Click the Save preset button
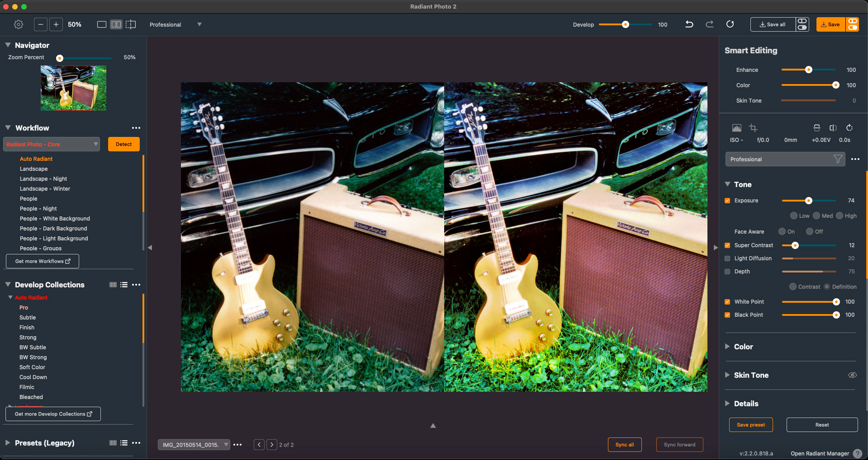Viewport: 868px width, 460px height. tap(750, 425)
